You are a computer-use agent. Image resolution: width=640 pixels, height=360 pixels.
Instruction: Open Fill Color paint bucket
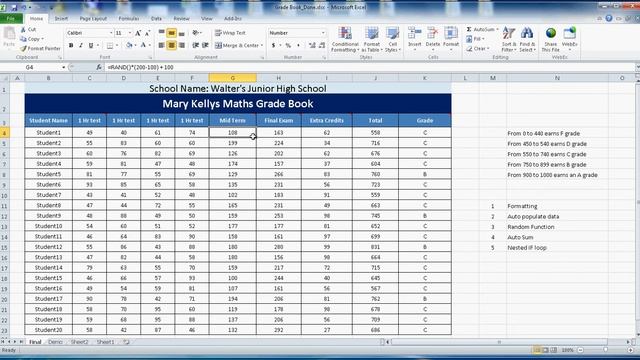(129, 45)
